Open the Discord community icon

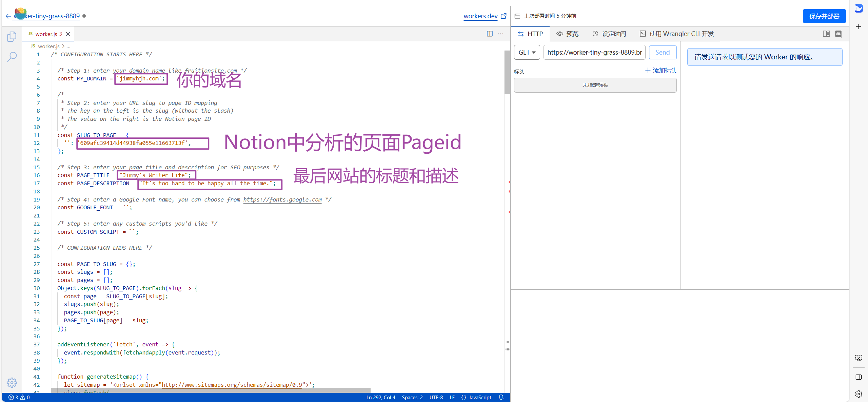click(838, 34)
